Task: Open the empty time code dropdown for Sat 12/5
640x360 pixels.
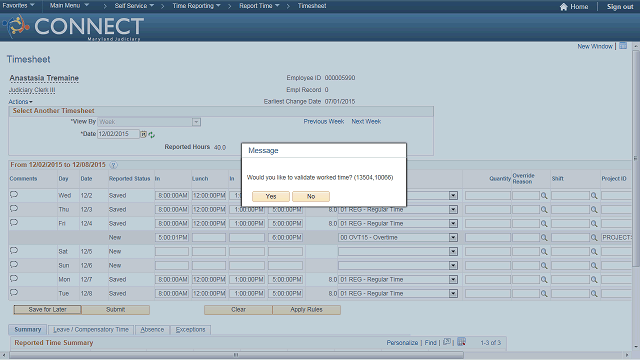Action: 398,251
